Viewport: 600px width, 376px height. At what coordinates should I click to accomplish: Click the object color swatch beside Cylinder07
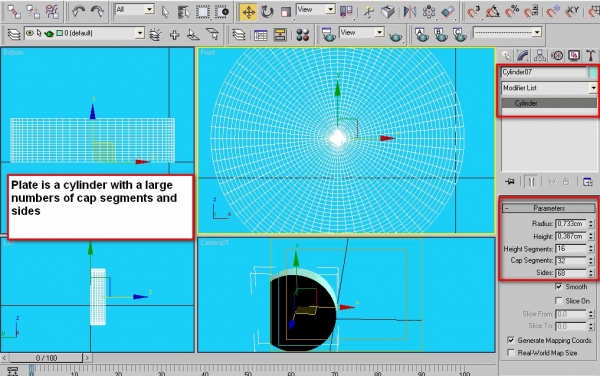593,72
